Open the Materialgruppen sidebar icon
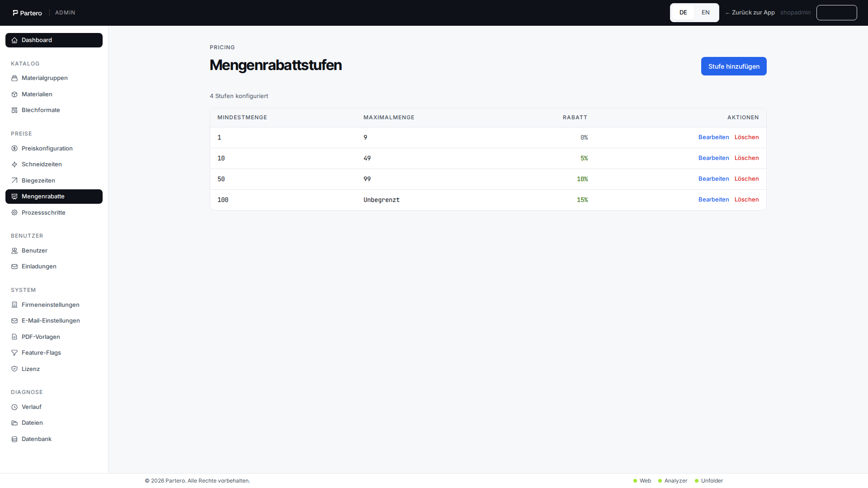Viewport: 868px width, 488px height. click(x=14, y=78)
